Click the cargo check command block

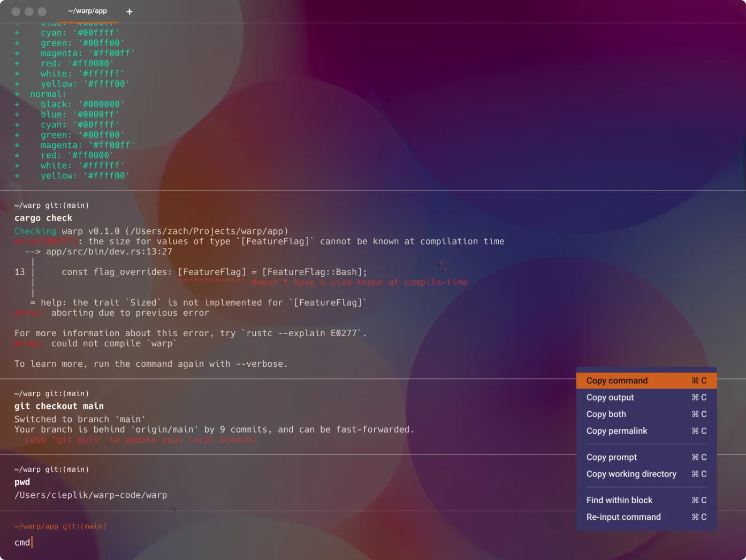pyautogui.click(x=43, y=218)
